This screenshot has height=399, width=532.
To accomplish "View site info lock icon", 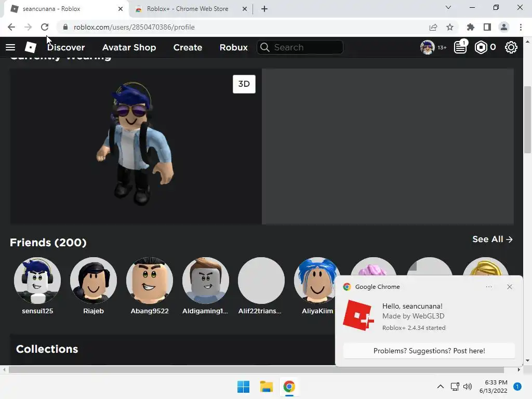I will click(x=65, y=27).
